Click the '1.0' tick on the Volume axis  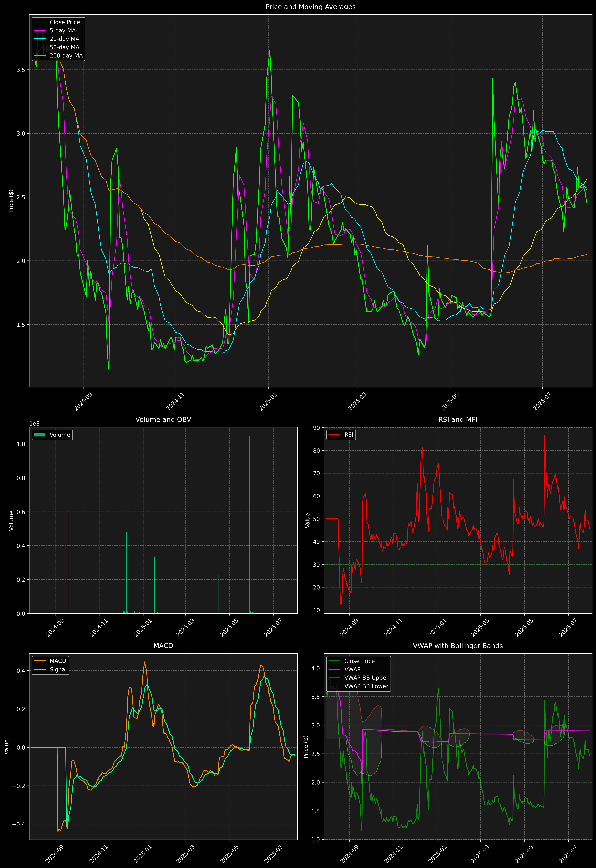coord(21,444)
